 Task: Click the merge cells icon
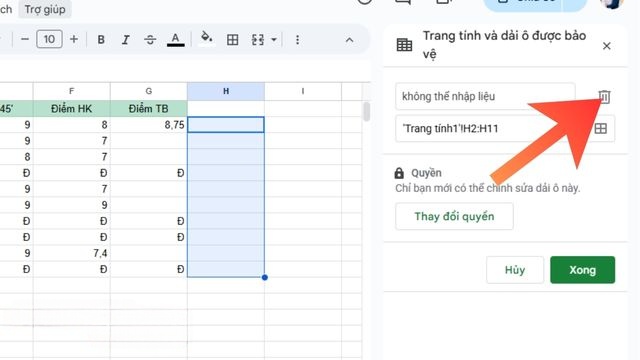pyautogui.click(x=258, y=40)
